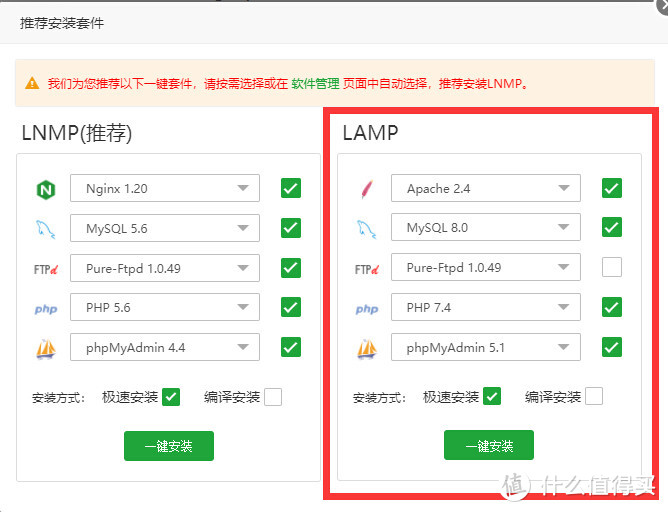668x512 pixels.
Task: Click the MySQL dolphin icon in LNMP
Action: [46, 229]
